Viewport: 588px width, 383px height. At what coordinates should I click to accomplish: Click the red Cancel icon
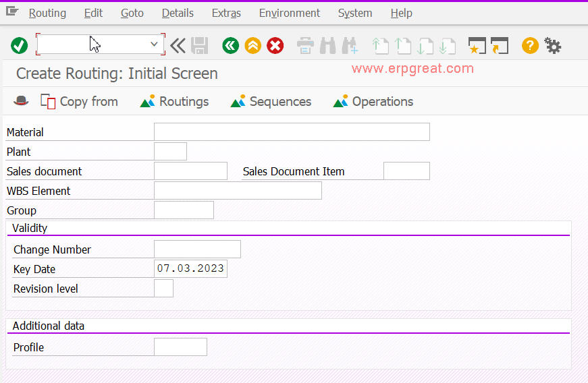275,46
